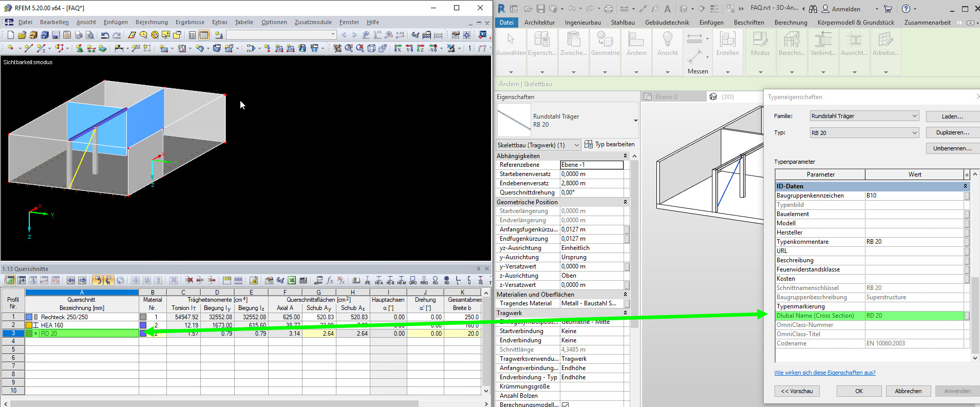Open a file via RFEM folder icon

tap(22, 35)
